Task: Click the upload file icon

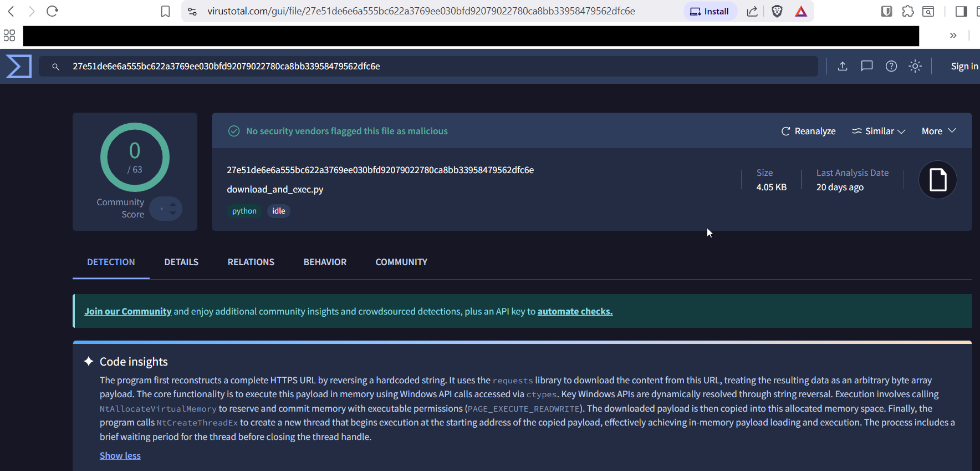Action: point(843,66)
